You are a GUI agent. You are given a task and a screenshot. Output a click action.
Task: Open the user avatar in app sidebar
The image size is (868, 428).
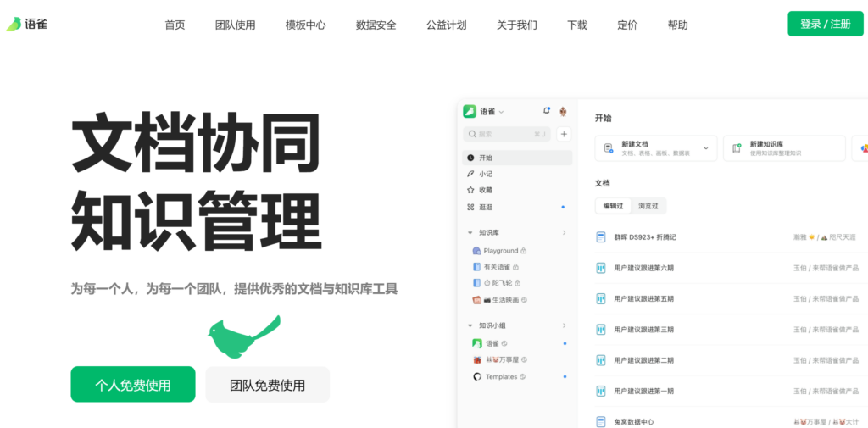tap(563, 111)
